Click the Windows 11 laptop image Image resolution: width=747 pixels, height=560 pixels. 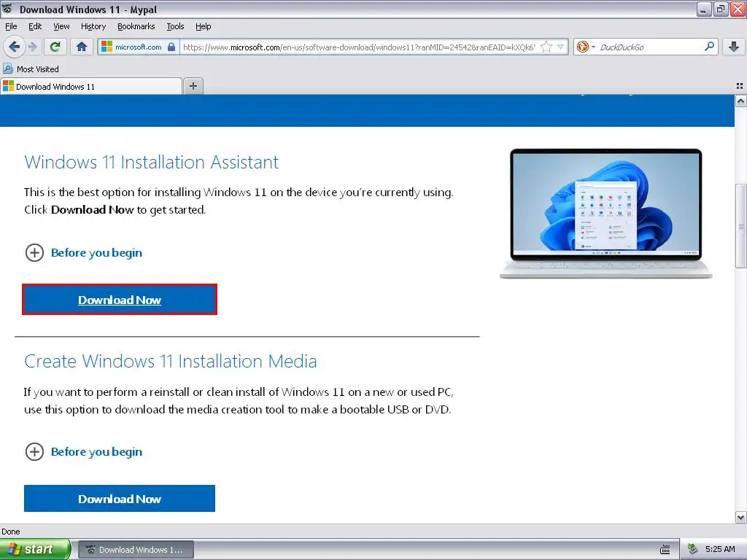[x=605, y=214]
